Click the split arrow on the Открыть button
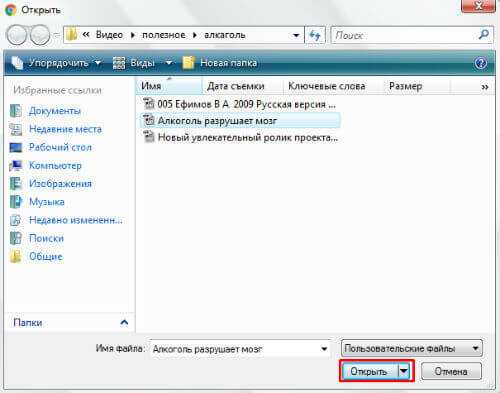500x393 pixels. [404, 371]
